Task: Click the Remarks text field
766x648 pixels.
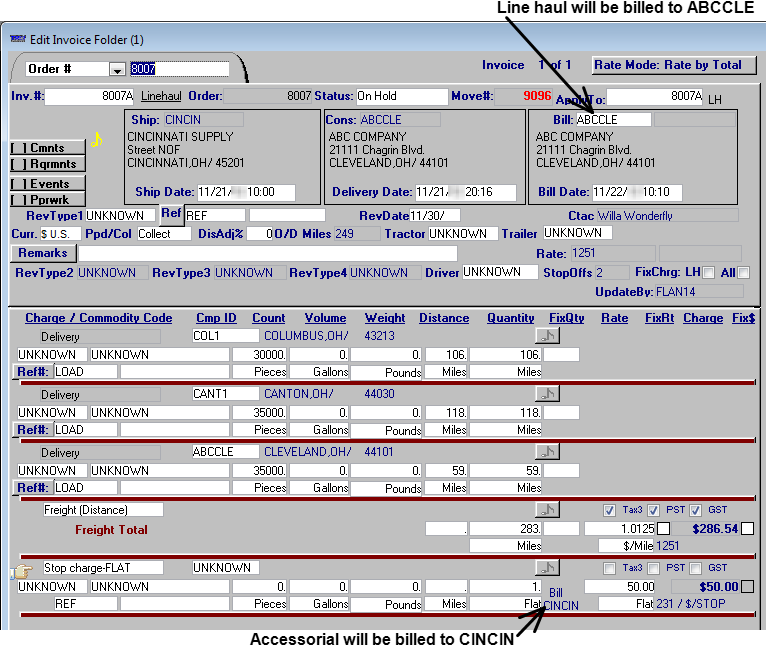Action: [x=268, y=254]
